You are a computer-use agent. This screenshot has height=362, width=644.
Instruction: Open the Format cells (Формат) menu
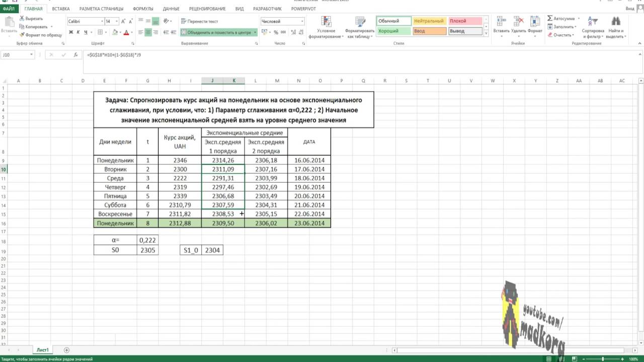coord(535,27)
